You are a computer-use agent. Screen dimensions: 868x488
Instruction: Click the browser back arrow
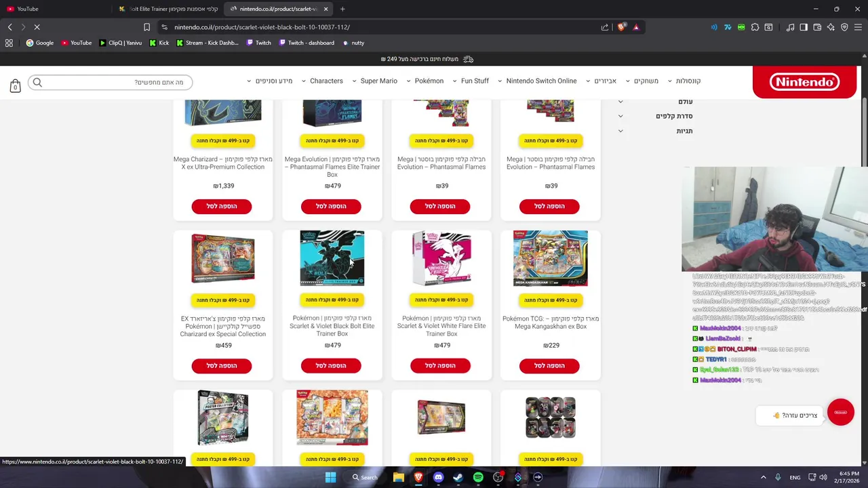point(9,27)
